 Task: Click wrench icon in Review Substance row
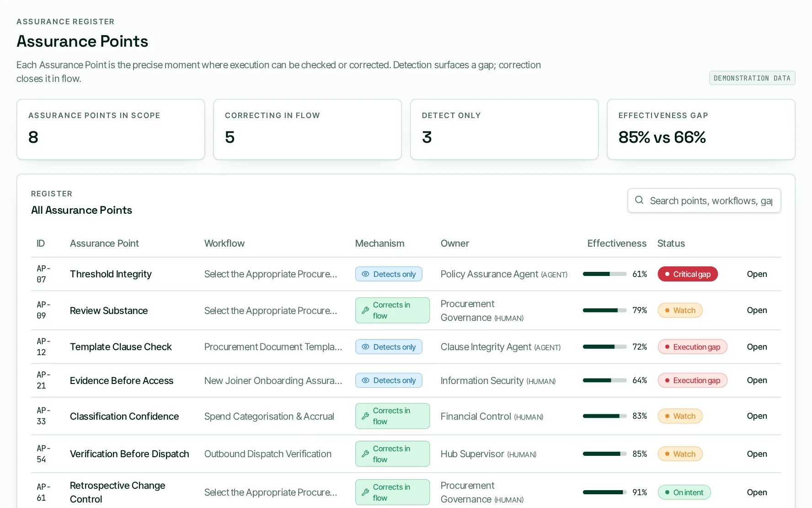pos(365,310)
